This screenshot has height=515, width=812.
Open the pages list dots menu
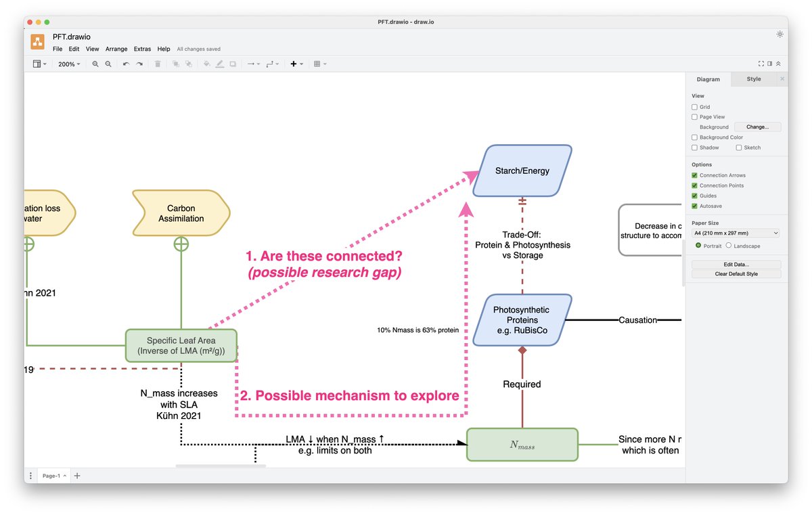click(30, 476)
